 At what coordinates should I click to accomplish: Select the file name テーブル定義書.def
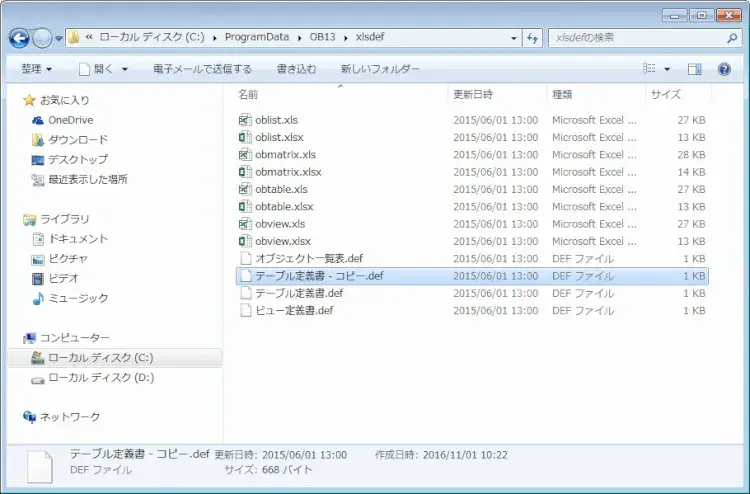tap(299, 293)
